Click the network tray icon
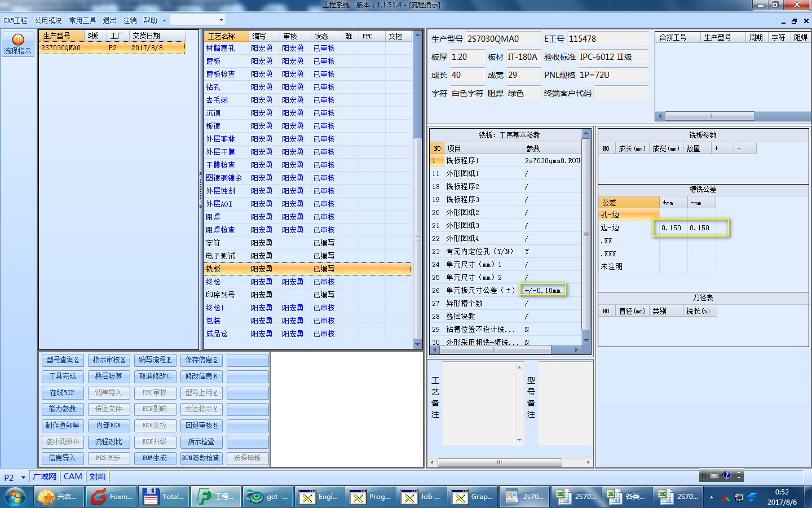 tap(738, 498)
